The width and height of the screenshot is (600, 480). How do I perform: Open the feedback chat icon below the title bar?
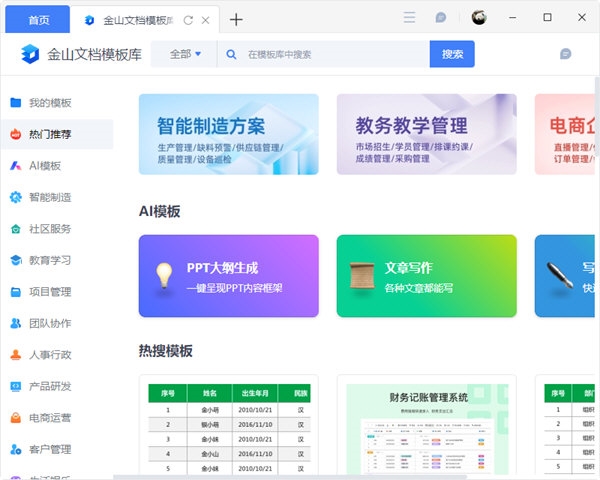click(566, 54)
